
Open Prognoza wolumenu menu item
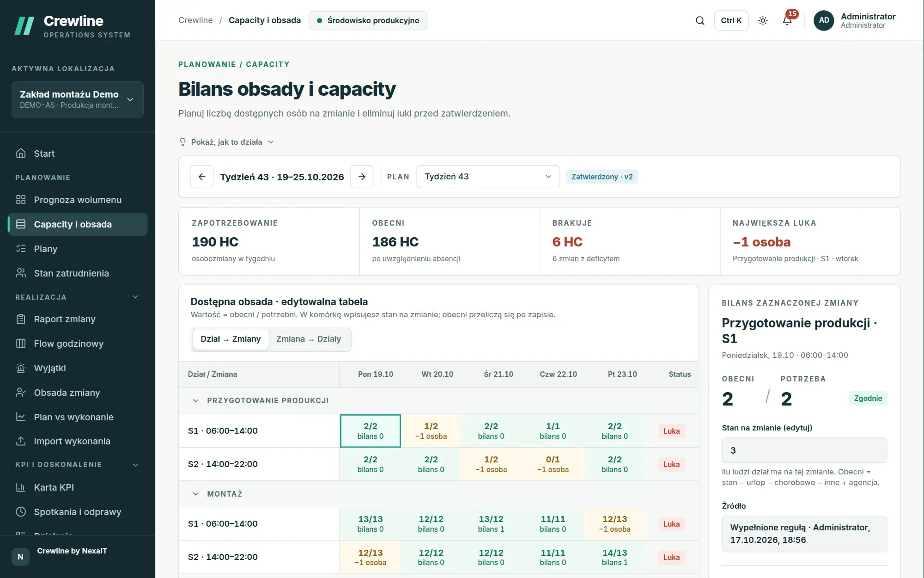click(x=78, y=200)
